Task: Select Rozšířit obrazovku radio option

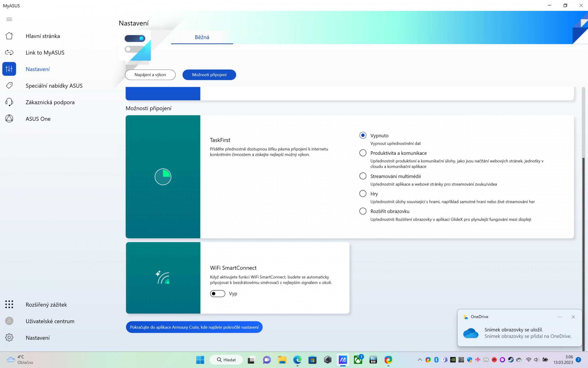Action: point(363,211)
